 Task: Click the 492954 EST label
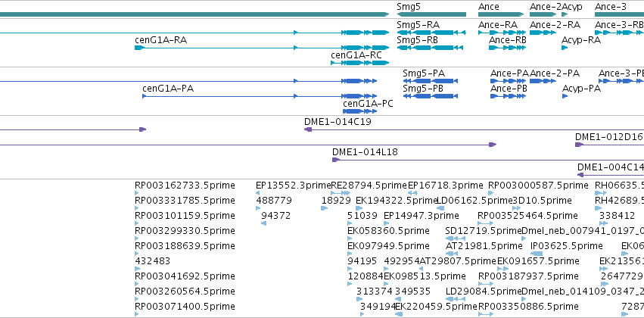402,261
